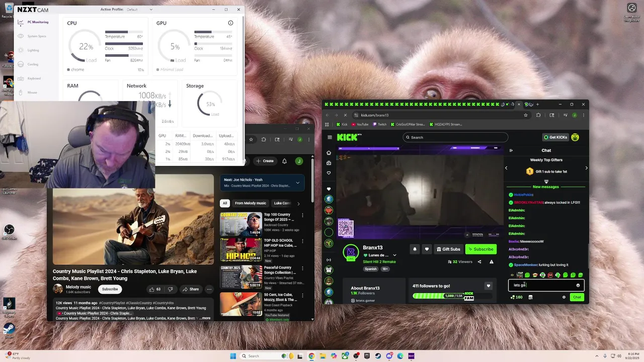Open Chrome extensions puzzle icon in Kick window

[x=538, y=115]
